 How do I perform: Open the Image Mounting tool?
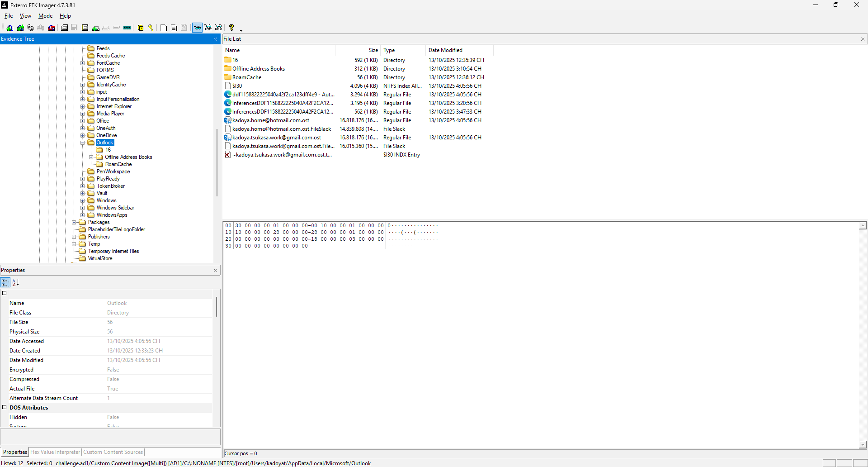30,28
